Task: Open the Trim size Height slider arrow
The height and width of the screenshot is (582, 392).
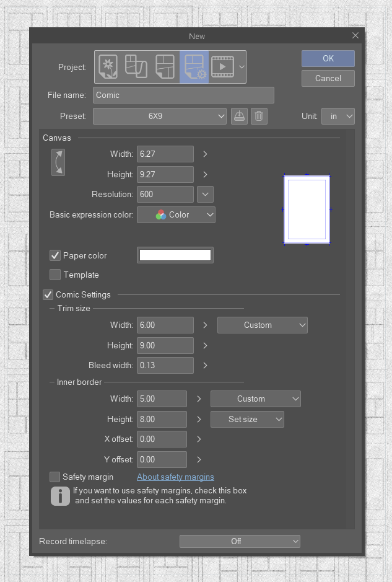Action: (205, 346)
